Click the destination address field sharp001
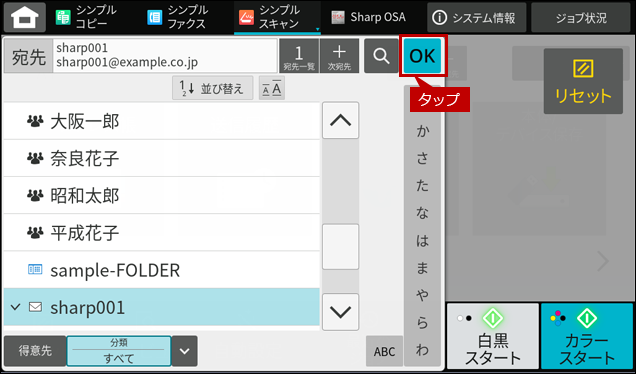This screenshot has height=374, width=636. click(x=165, y=56)
